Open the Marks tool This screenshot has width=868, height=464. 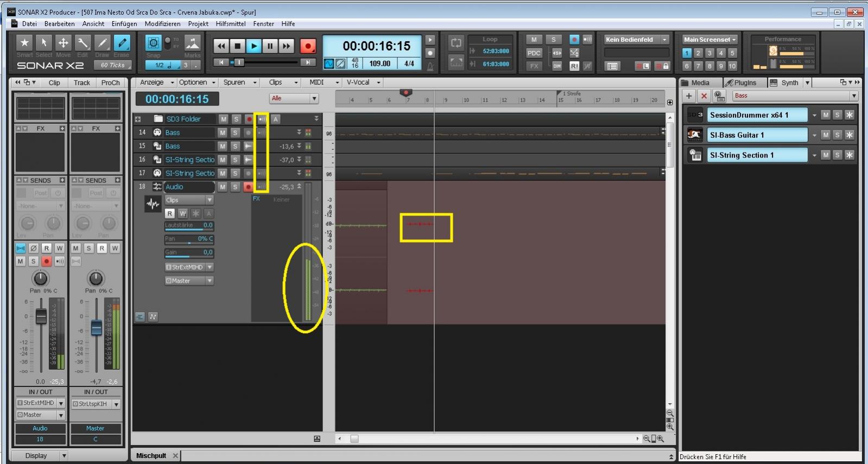pos(192,43)
